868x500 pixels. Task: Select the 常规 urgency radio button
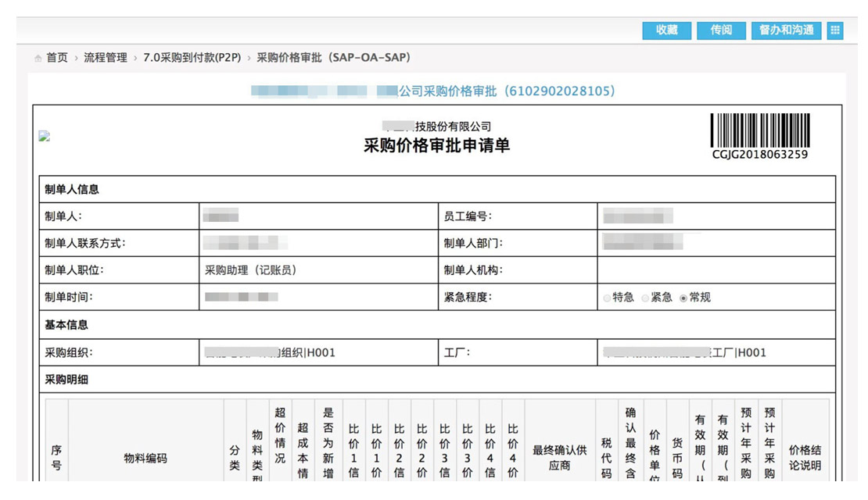coord(683,298)
